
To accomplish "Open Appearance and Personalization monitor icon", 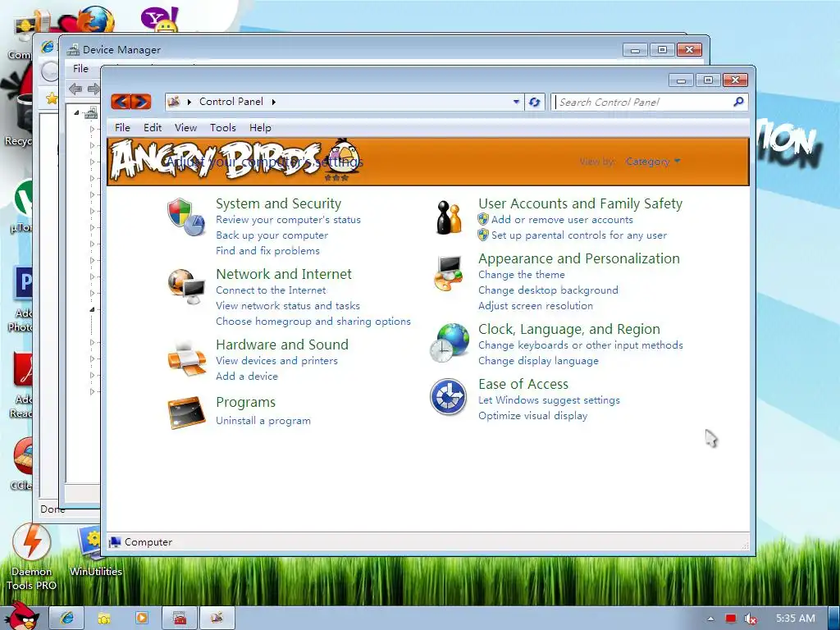I will click(449, 273).
